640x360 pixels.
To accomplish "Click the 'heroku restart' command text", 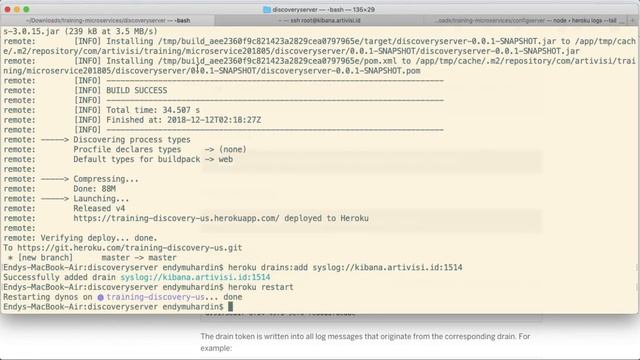I will pyautogui.click(x=261, y=287).
